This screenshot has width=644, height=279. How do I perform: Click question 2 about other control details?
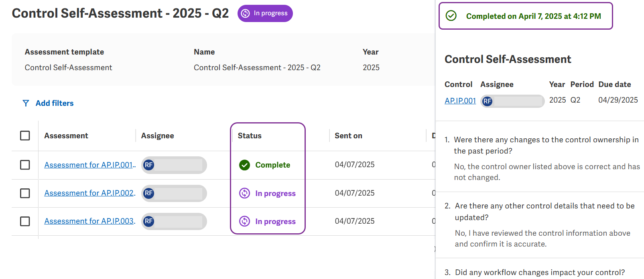(544, 212)
